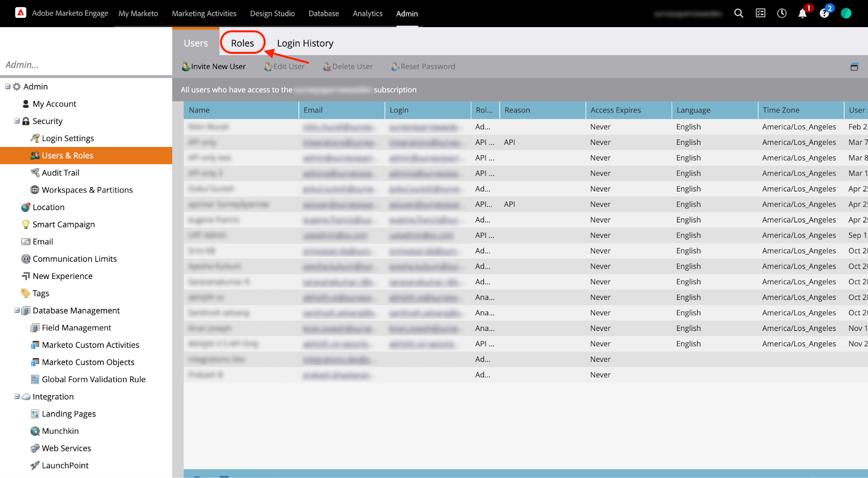Switch to the Roles tab
The image size is (868, 478).
tap(242, 43)
